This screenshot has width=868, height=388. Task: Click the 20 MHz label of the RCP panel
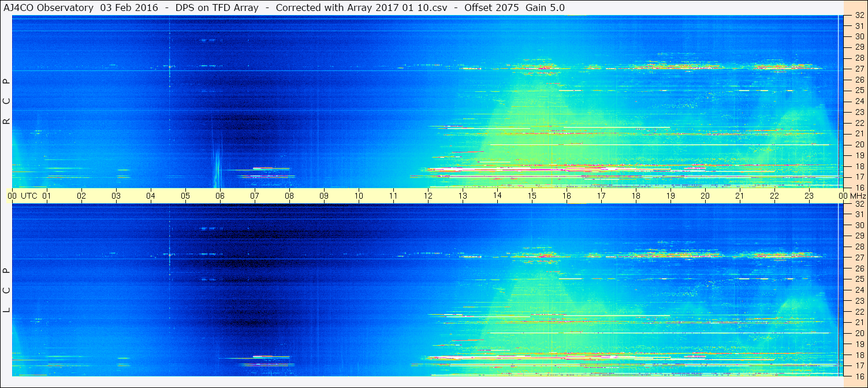[859, 144]
